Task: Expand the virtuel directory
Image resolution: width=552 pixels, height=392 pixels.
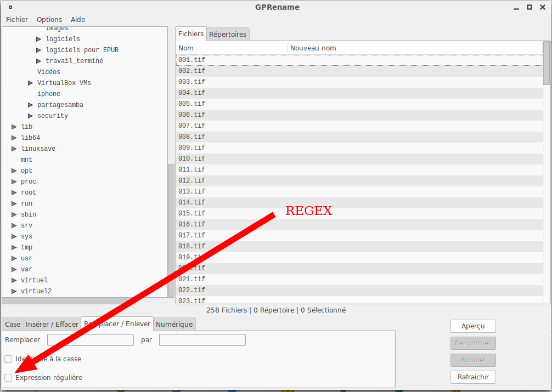Action: click(14, 280)
